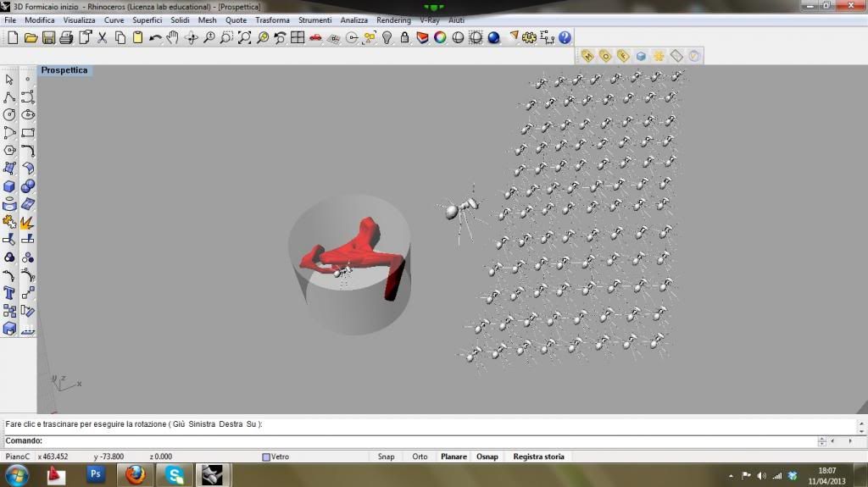
Task: Open options with the gear icon
Action: [x=529, y=37]
